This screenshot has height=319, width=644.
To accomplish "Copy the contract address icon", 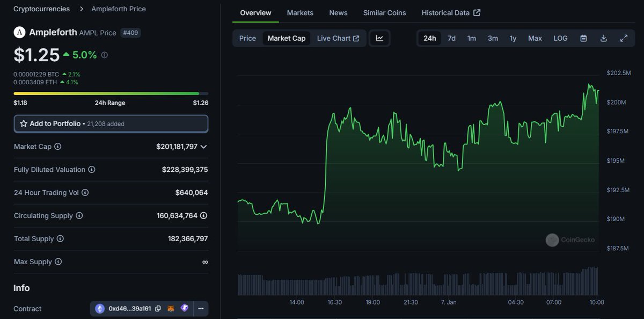I will tap(158, 309).
